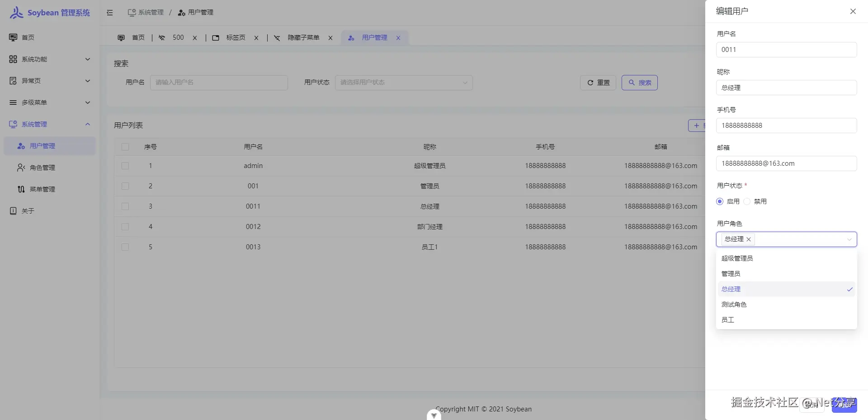Check the row checkbox for user 0013

pos(125,247)
